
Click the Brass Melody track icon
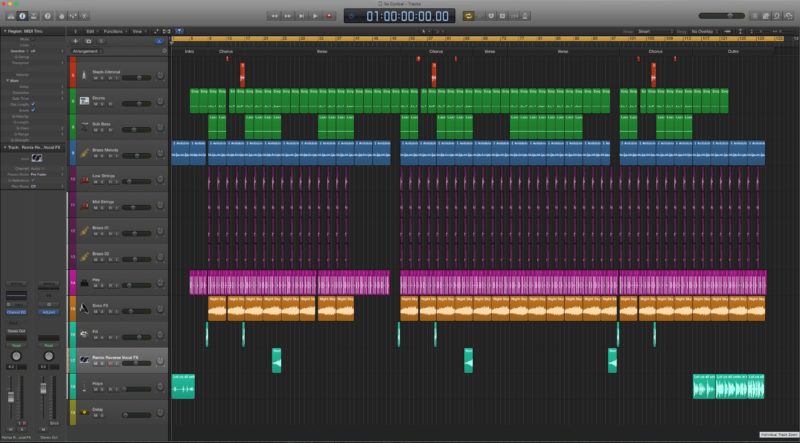pyautogui.click(x=84, y=153)
